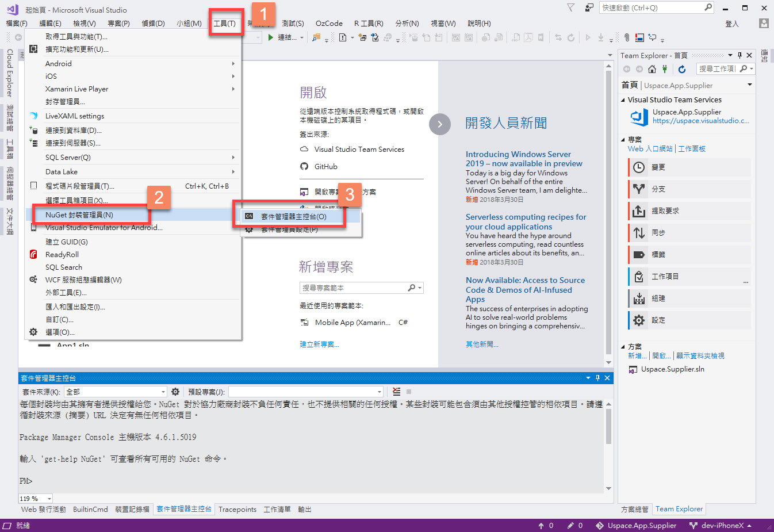Open the 工作項目 (Work Items) tile
This screenshot has height=532, width=774.
689,277
